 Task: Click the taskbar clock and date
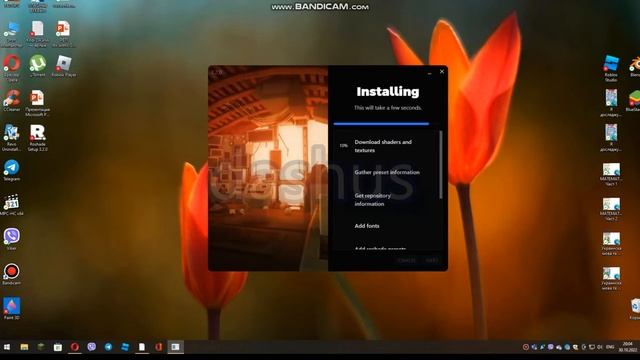pos(628,347)
